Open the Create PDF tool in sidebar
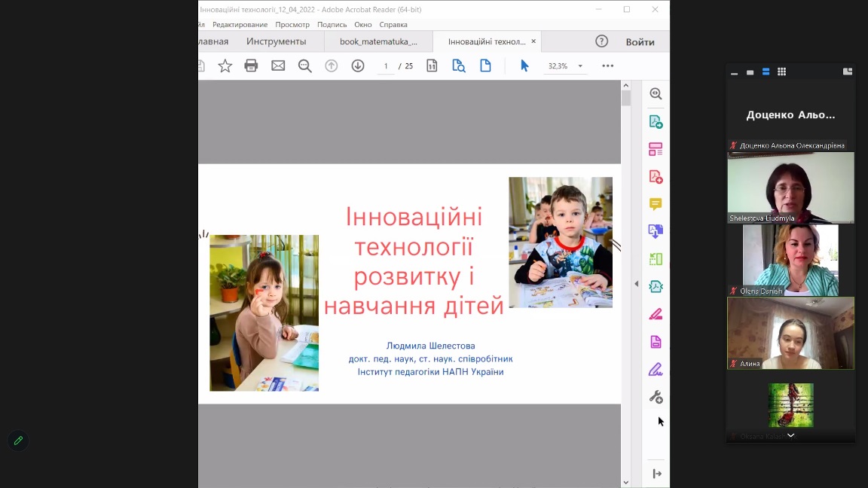This screenshot has height=488, width=868. pos(656,177)
